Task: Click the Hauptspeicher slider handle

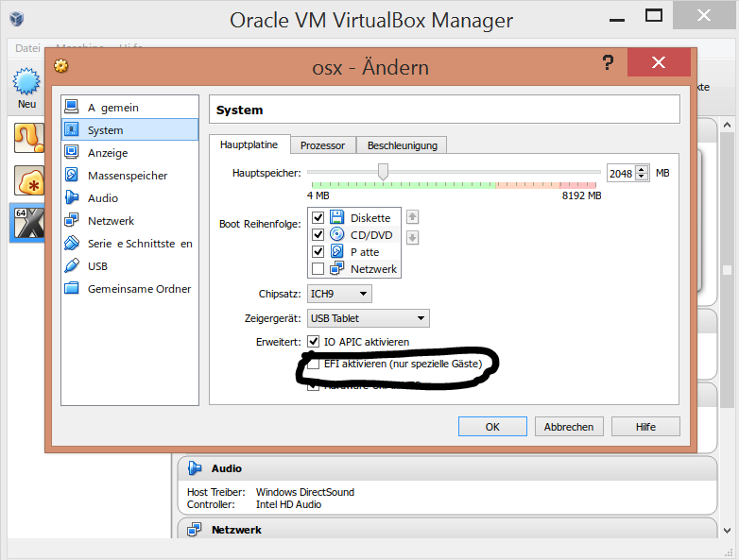Action: tap(383, 172)
